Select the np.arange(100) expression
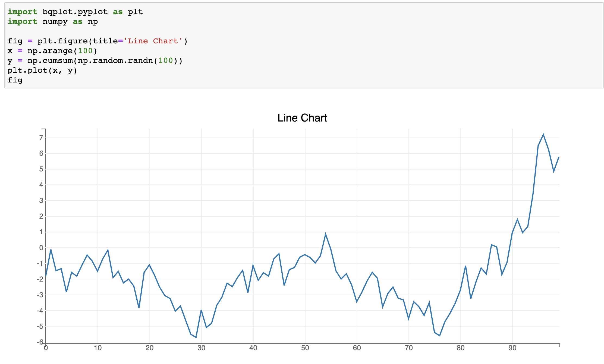Viewport: 604px width, 364px height. coord(62,50)
